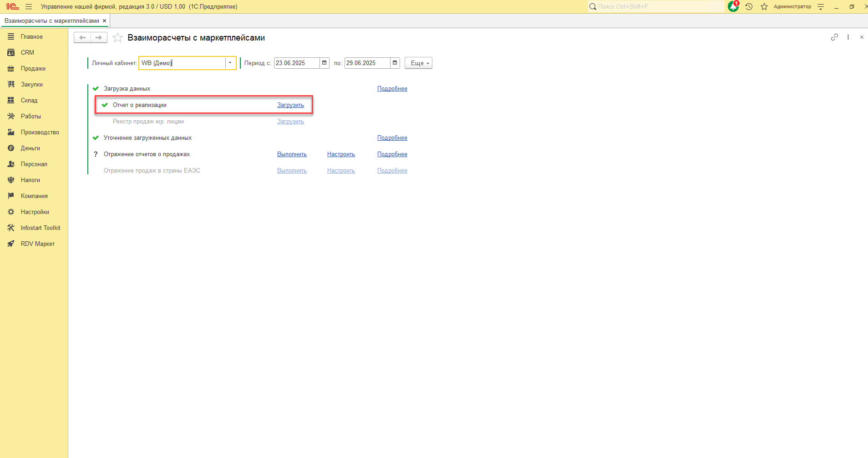The width and height of the screenshot is (868, 458).
Task: Click the question mark status icon
Action: [96, 154]
